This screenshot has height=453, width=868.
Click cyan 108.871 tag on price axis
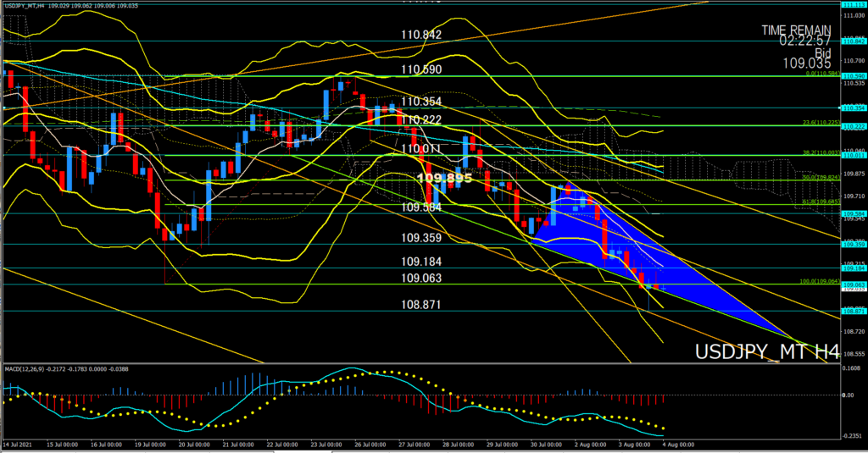(853, 312)
